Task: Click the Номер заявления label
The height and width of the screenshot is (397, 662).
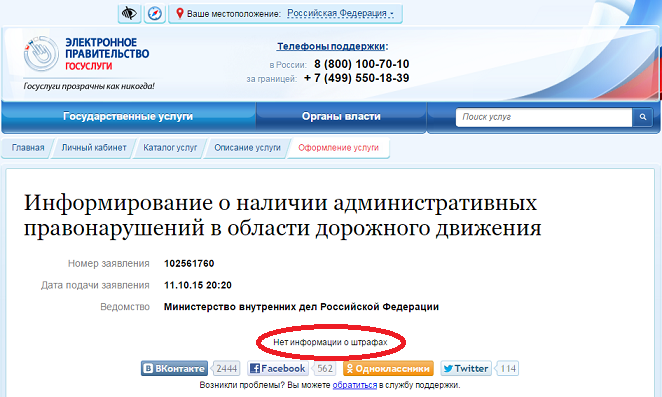Action: (x=109, y=264)
